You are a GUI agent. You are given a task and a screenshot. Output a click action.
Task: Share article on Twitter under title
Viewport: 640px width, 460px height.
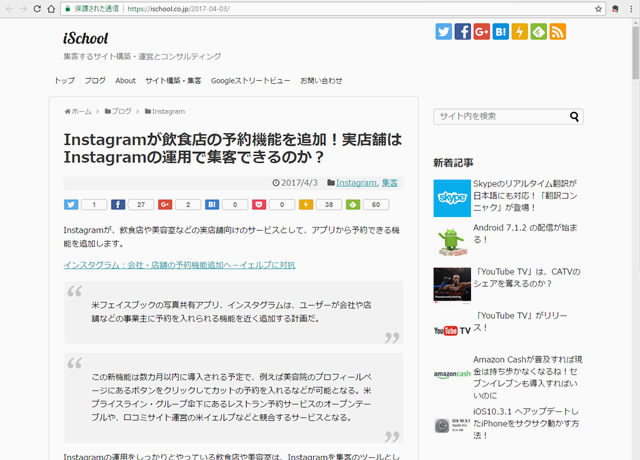71,205
